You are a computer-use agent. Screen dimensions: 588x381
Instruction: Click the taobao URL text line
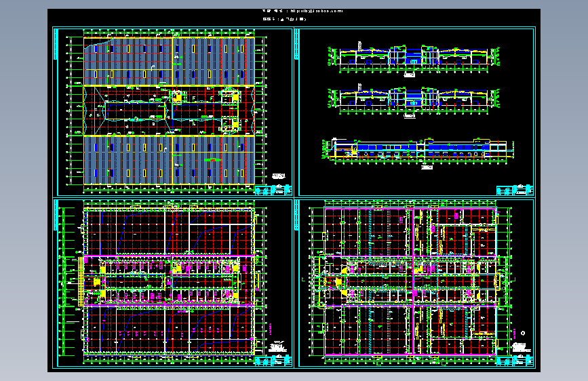(302, 11)
